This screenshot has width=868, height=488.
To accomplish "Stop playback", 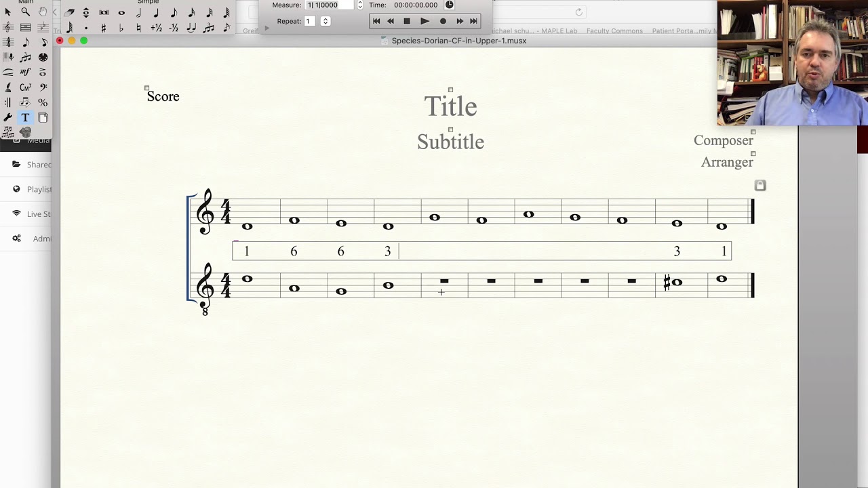I will coord(407,21).
